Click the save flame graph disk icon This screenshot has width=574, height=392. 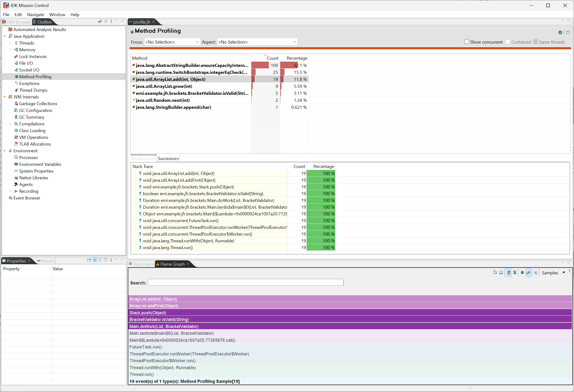(x=535, y=273)
